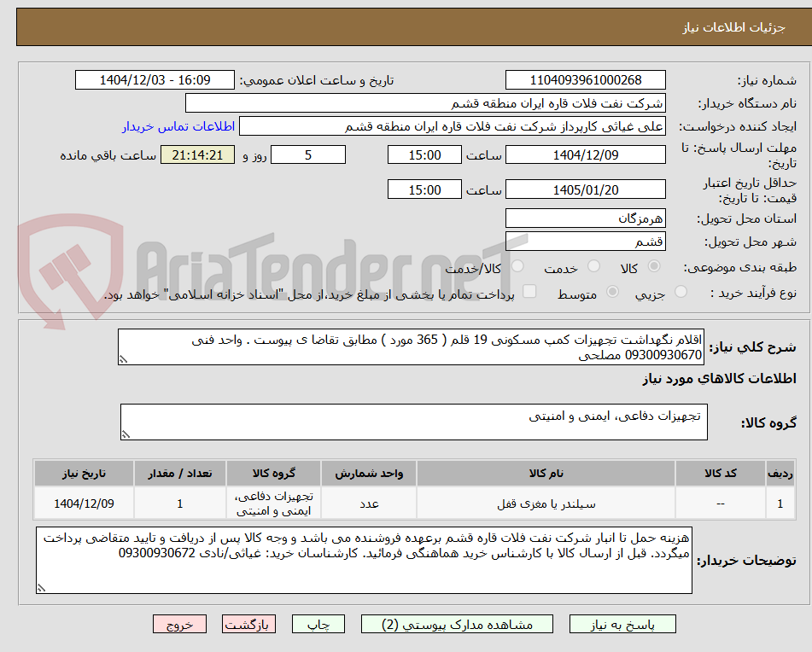The height and width of the screenshot is (652, 812).
Task: Click the table date cell 1404/12/09
Action: pos(84,504)
